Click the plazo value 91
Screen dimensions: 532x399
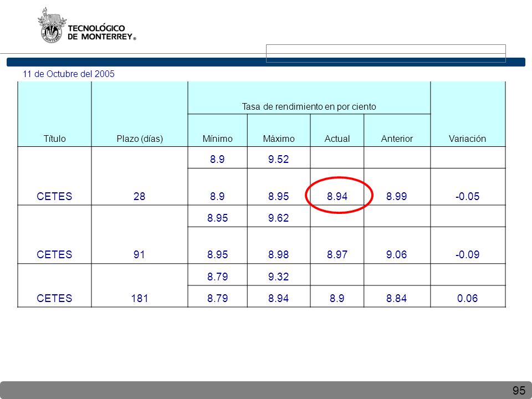139,254
